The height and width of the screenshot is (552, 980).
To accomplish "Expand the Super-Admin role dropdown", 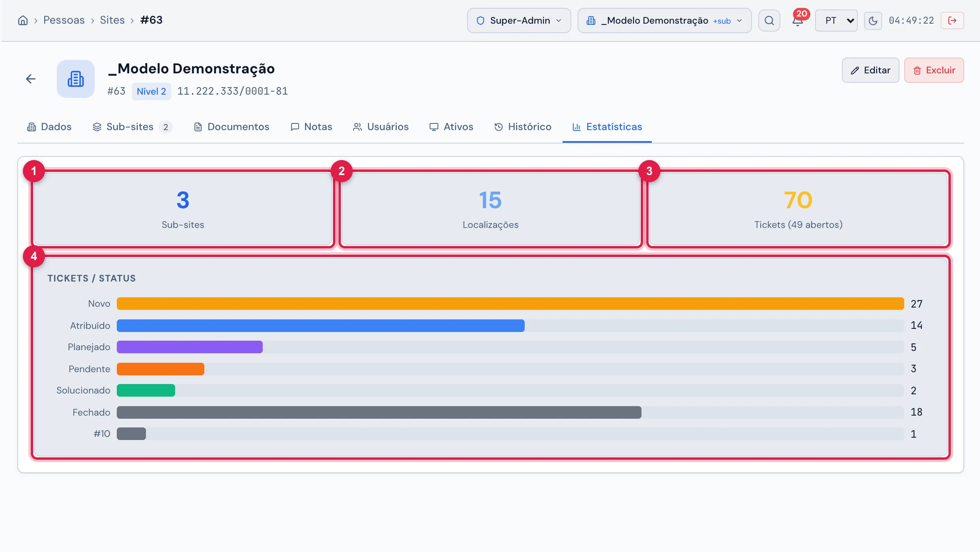I will click(519, 21).
